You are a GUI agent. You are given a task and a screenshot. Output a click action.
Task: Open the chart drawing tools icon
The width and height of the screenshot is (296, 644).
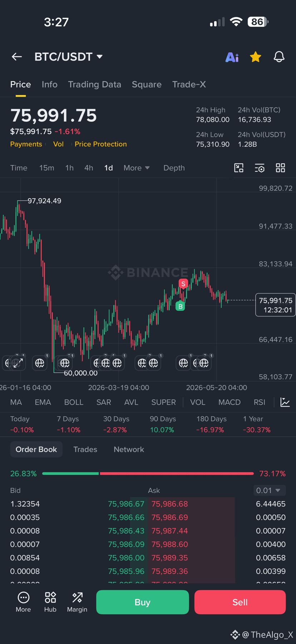[x=239, y=168]
